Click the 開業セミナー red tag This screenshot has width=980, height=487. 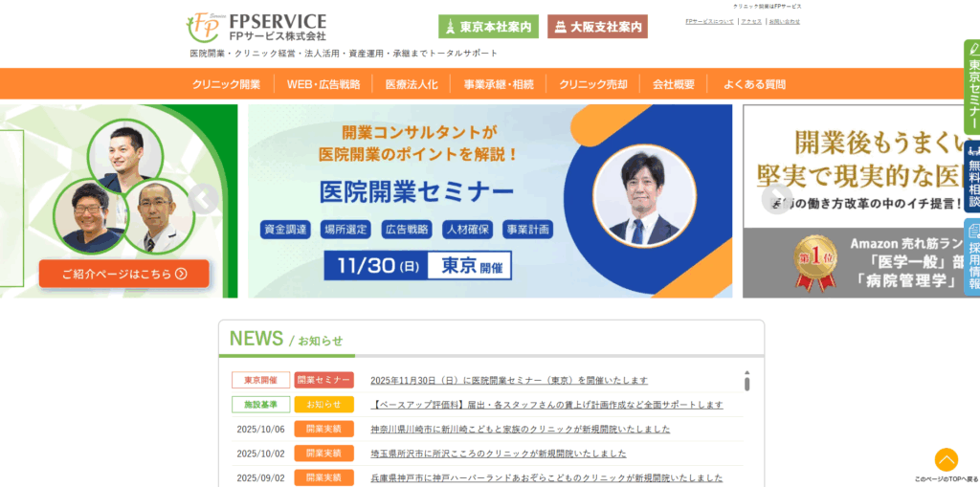(323, 380)
